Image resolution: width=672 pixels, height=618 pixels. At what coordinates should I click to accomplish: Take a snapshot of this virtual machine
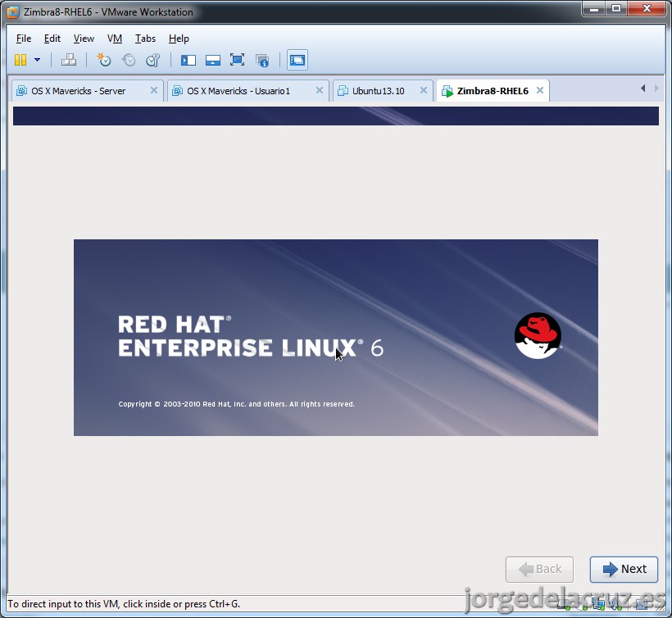104,60
